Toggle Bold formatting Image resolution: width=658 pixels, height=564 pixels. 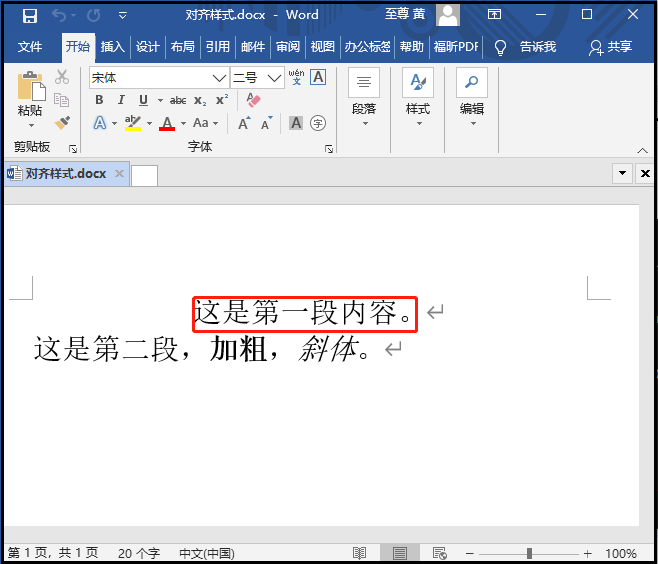(x=99, y=100)
